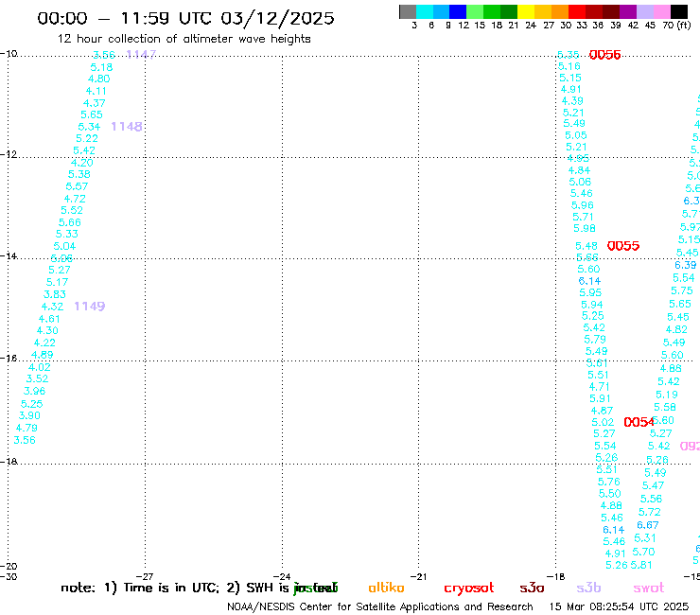Click the wave height value 6.39
This screenshot has height=615, width=700.
(685, 265)
